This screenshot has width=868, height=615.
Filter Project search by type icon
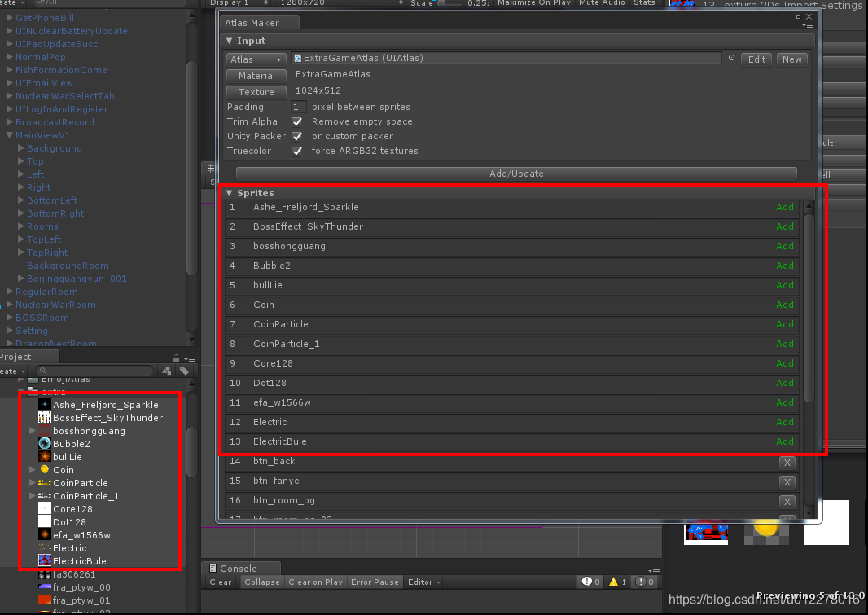[x=169, y=370]
